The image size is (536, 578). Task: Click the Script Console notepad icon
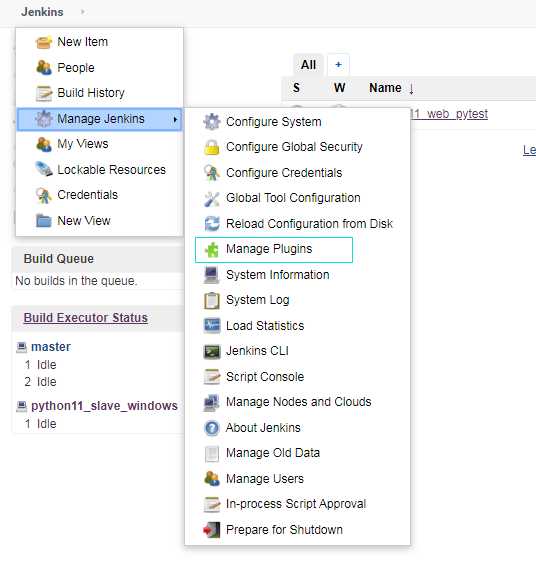(x=212, y=377)
